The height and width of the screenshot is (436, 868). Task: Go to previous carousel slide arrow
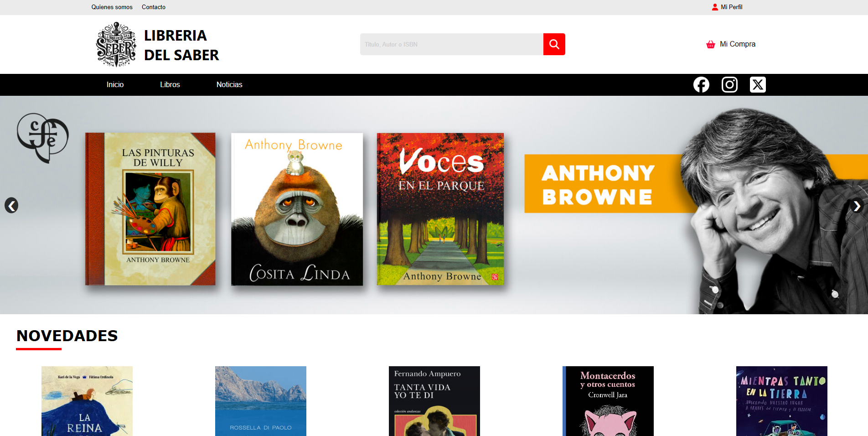pos(11,205)
